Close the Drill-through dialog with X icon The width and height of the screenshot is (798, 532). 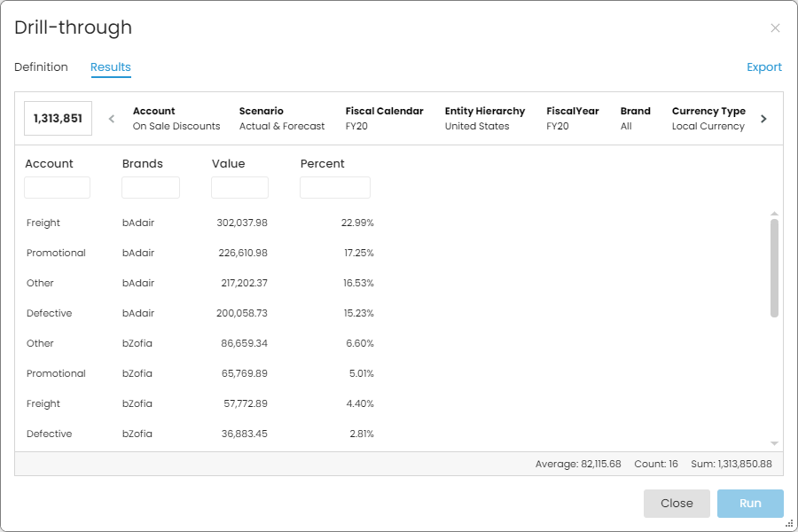coord(775,28)
